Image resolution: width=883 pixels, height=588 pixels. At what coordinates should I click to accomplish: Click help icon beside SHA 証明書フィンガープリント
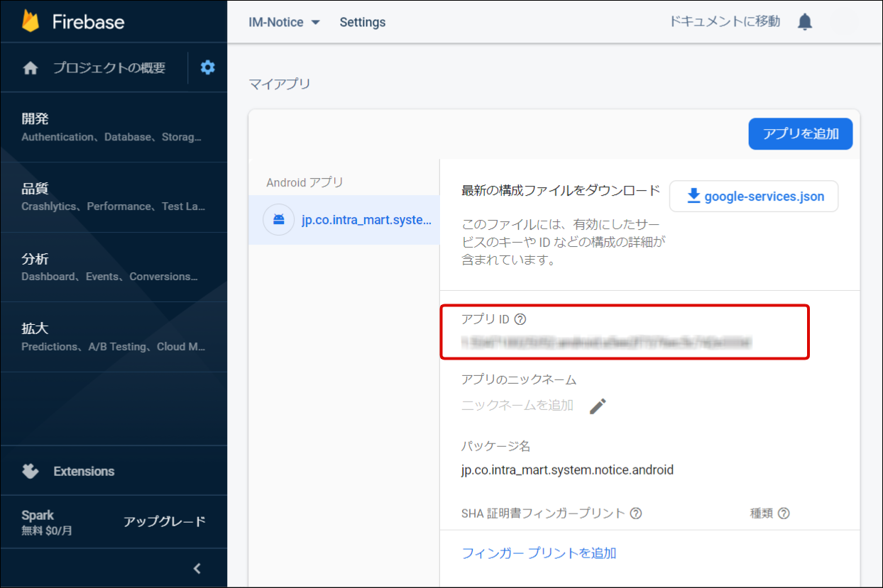[636, 513]
